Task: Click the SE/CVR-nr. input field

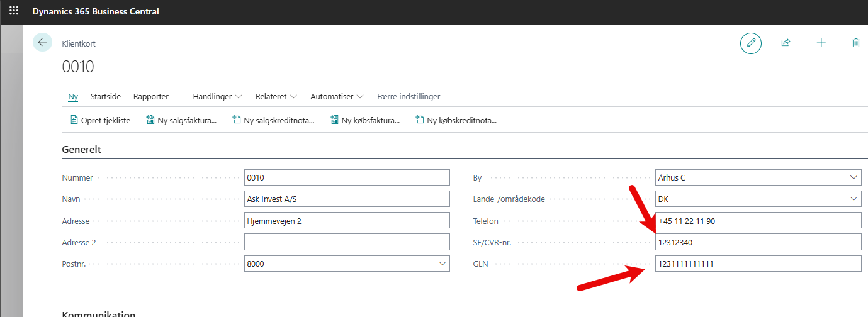Action: click(x=757, y=242)
